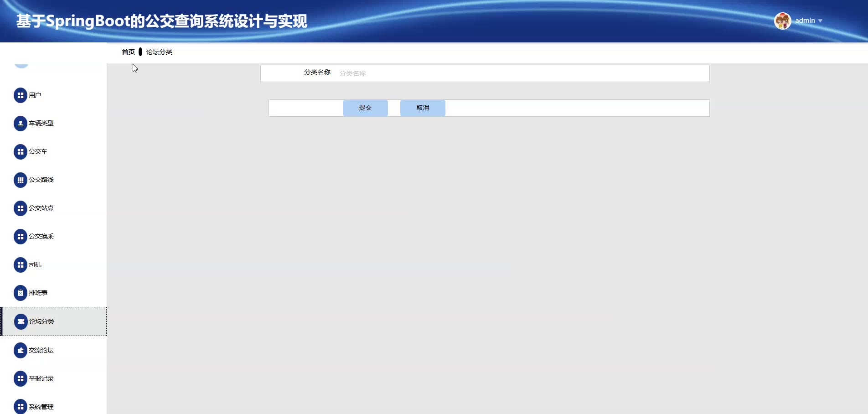Select 公交车 in the sidebar
868x414 pixels.
tap(53, 152)
